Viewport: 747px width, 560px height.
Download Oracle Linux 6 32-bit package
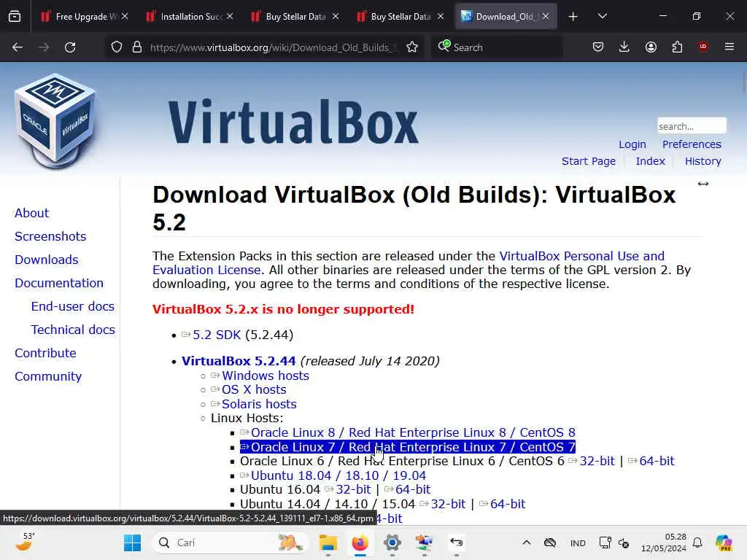(x=597, y=461)
